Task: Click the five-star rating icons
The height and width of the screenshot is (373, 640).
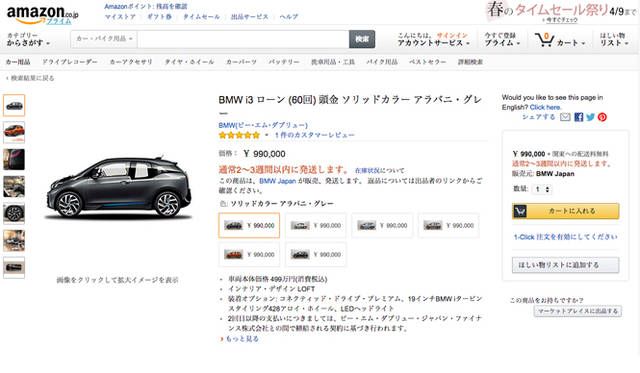Action: (x=239, y=135)
